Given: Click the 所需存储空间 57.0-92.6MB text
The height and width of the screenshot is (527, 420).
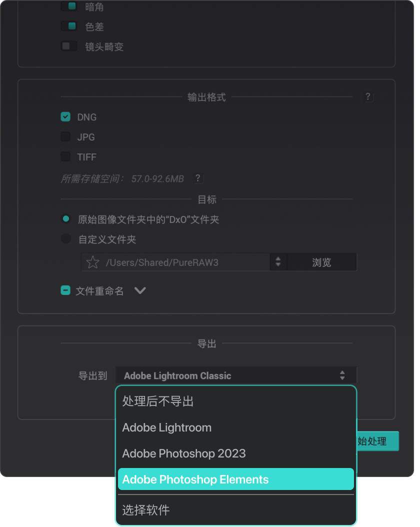Looking at the screenshot, I should 122,178.
